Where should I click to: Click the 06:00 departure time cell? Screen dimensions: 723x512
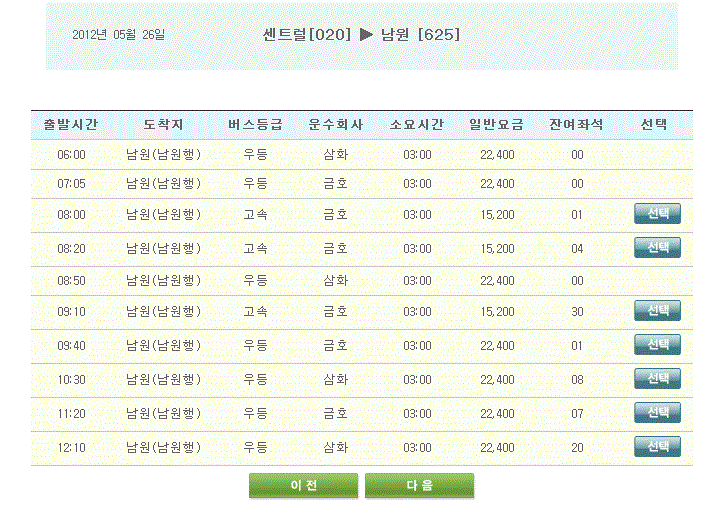[x=71, y=155]
